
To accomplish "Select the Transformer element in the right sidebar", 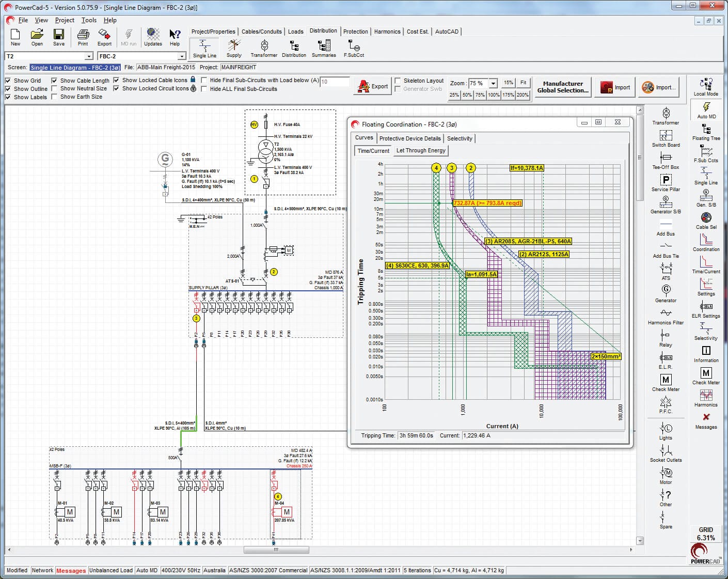I will pos(666,118).
